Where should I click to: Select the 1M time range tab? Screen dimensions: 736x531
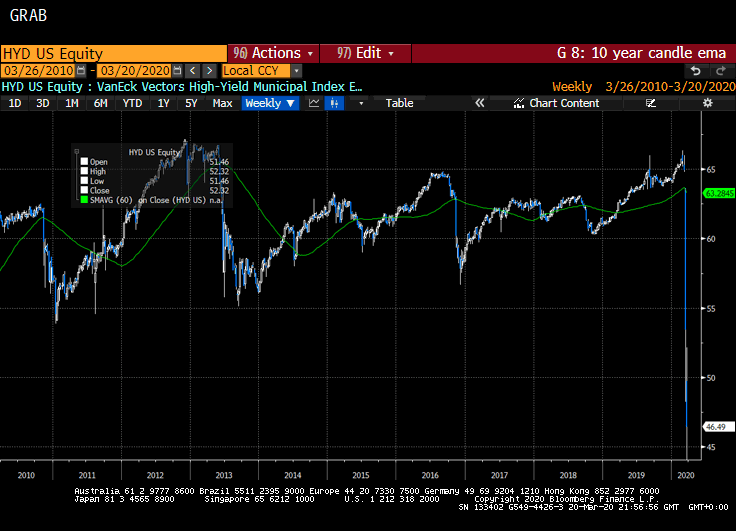click(72, 103)
